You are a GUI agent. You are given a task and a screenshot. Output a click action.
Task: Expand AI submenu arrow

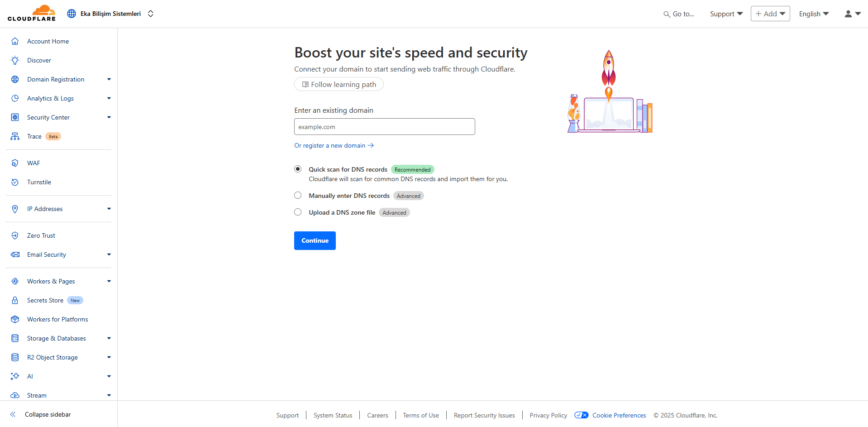[x=109, y=376]
